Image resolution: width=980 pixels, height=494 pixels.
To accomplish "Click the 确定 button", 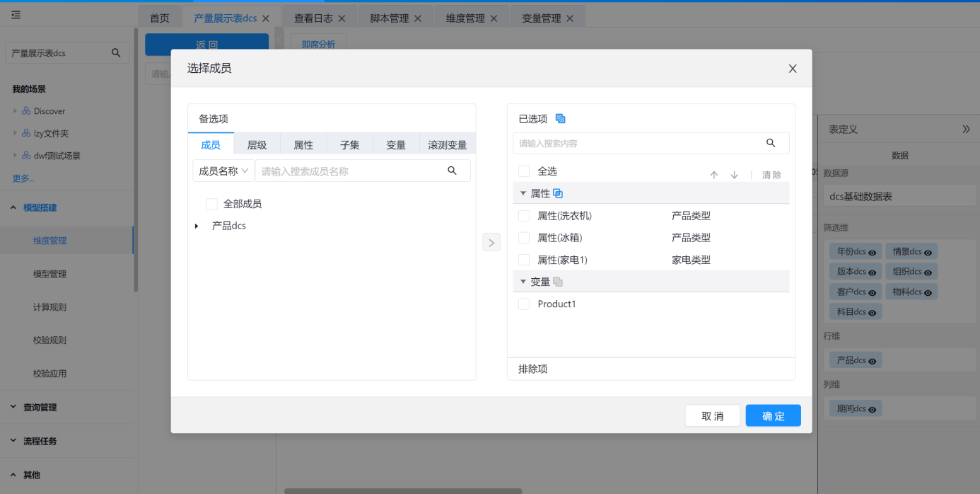I will [773, 415].
